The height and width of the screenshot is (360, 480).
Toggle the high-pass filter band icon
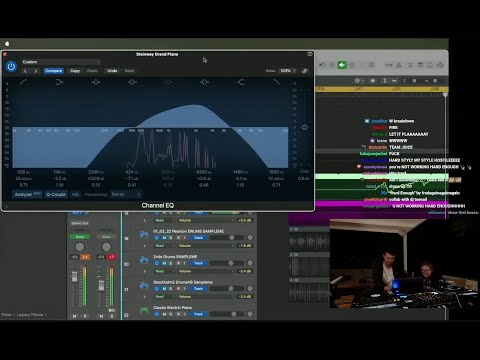pos(23,82)
